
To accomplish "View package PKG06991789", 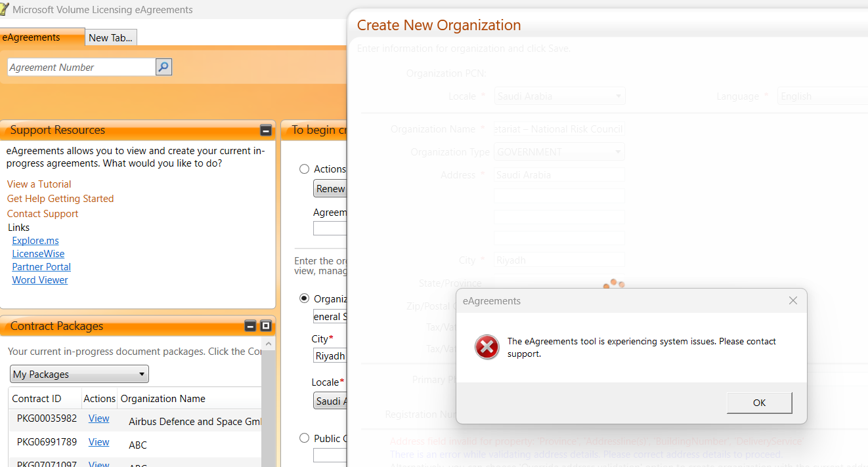I will tap(99, 442).
